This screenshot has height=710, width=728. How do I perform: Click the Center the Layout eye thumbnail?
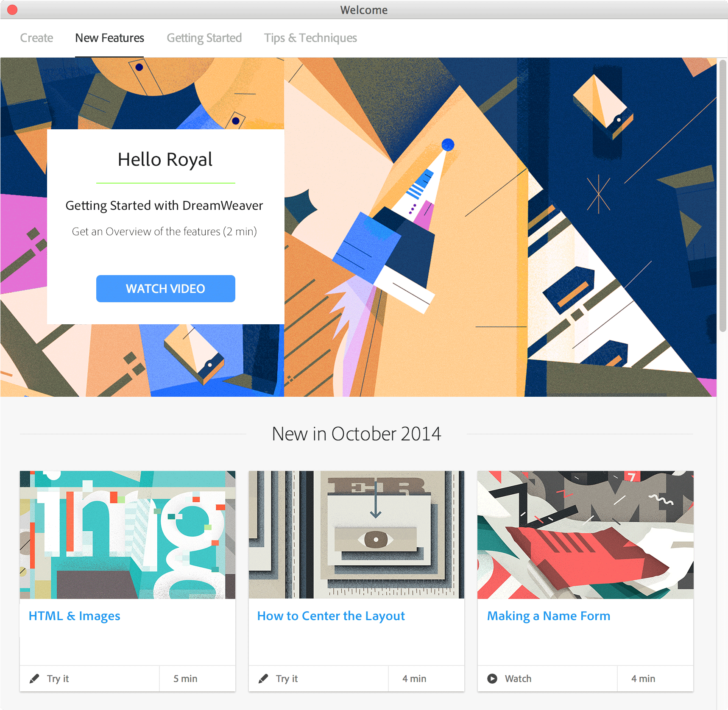coord(357,535)
